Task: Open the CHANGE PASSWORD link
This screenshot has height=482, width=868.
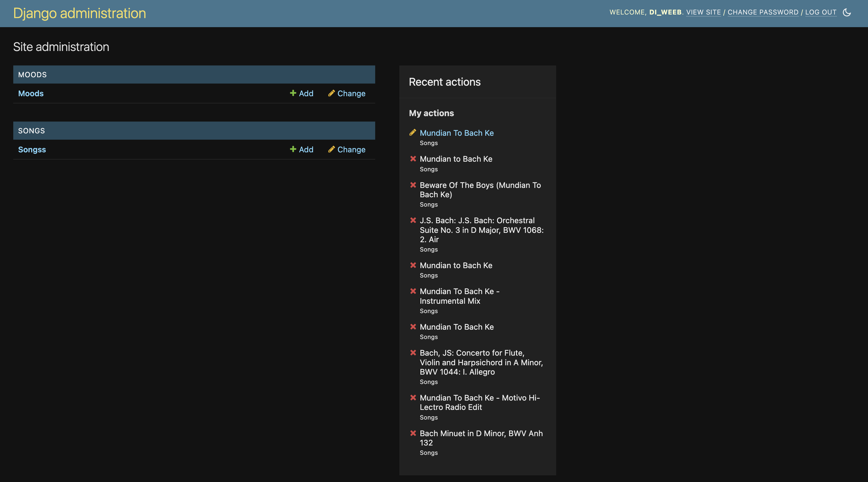Action: [763, 12]
